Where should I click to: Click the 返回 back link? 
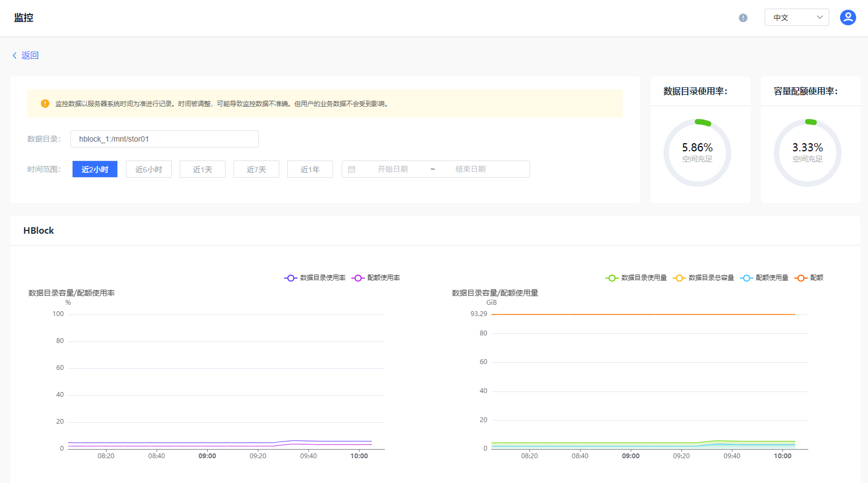[30, 55]
